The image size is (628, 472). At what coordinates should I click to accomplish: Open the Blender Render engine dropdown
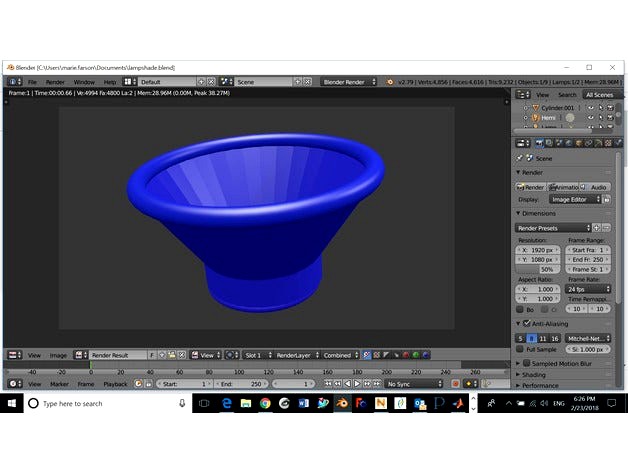(349, 82)
